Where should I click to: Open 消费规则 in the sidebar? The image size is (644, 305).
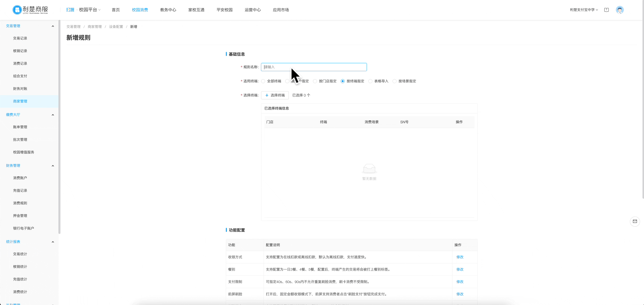(x=20, y=203)
